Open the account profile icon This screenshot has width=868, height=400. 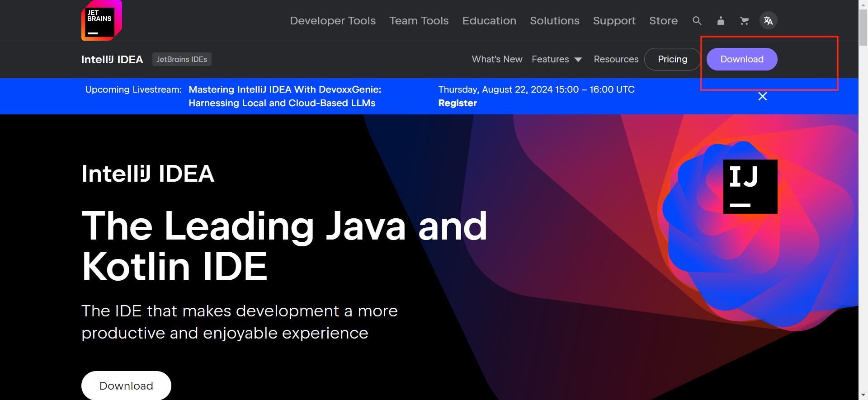tap(721, 21)
